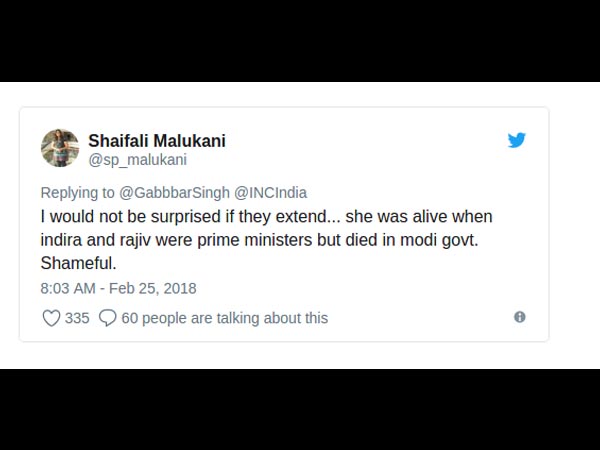Viewport: 600px width, 450px height.
Task: Click the tweet's first line of text
Action: tap(266, 216)
